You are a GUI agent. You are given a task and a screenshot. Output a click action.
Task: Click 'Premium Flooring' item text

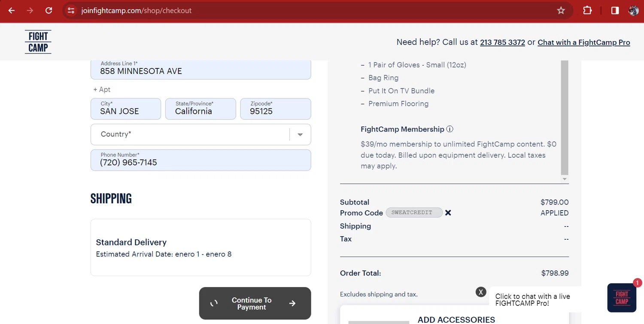(x=398, y=104)
